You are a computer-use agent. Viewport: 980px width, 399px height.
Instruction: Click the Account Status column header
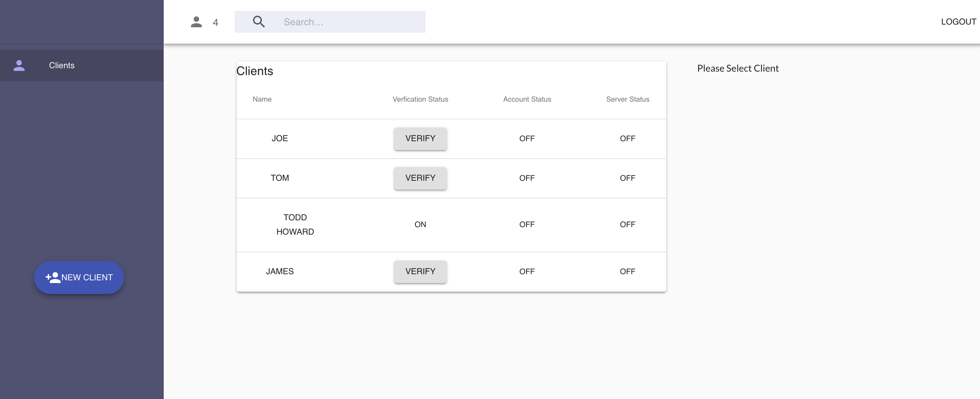tap(527, 99)
